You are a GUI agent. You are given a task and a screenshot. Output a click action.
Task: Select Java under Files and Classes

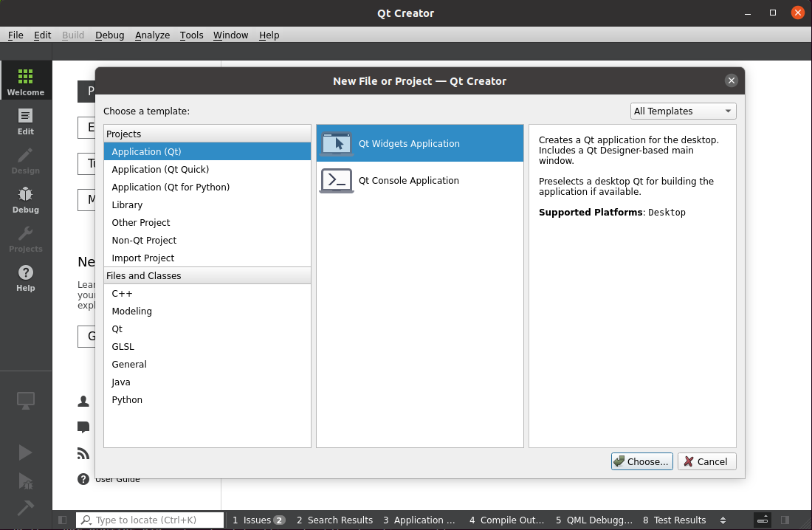click(x=207, y=382)
